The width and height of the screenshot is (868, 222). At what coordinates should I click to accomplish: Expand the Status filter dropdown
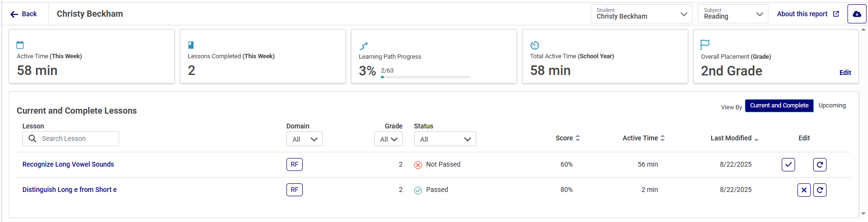(445, 139)
